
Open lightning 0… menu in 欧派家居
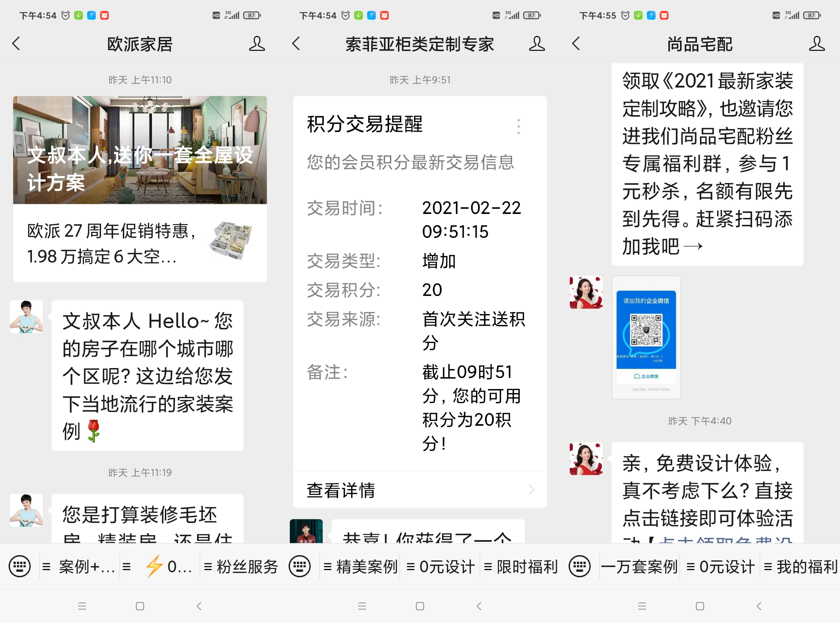(160, 566)
